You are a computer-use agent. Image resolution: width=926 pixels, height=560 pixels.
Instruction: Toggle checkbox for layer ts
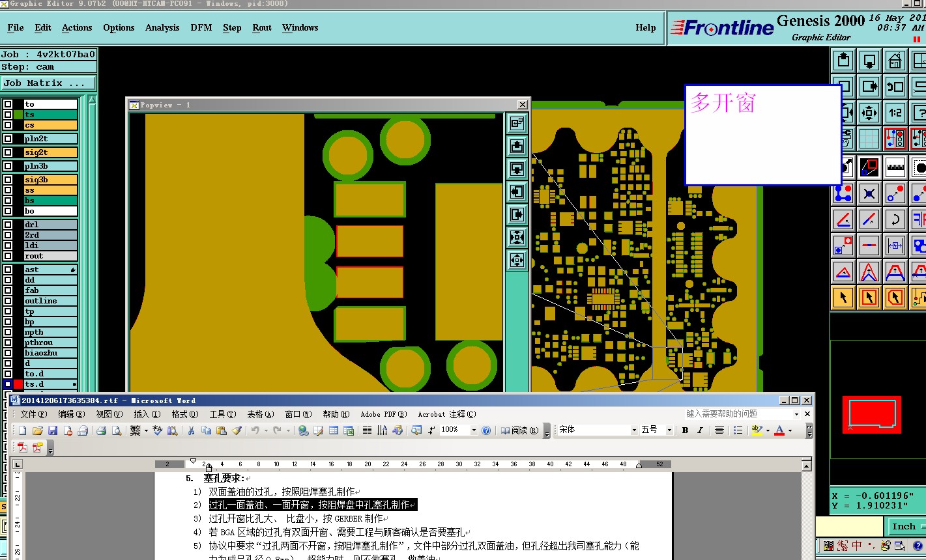click(x=8, y=115)
